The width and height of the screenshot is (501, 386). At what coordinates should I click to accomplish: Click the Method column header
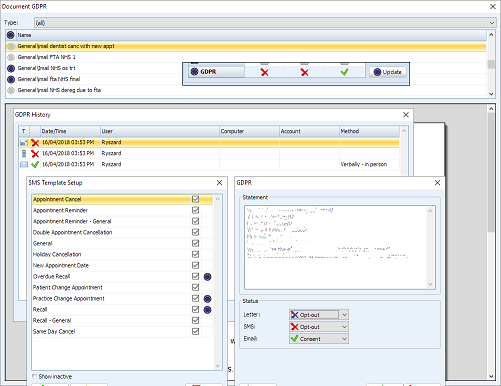[369, 131]
